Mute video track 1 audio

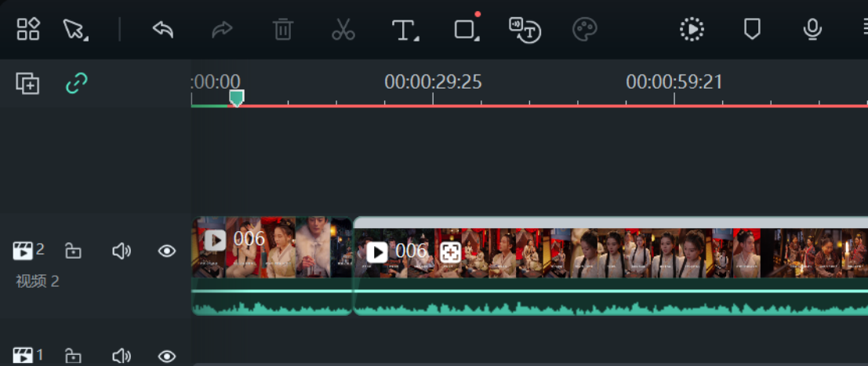pyautogui.click(x=122, y=356)
